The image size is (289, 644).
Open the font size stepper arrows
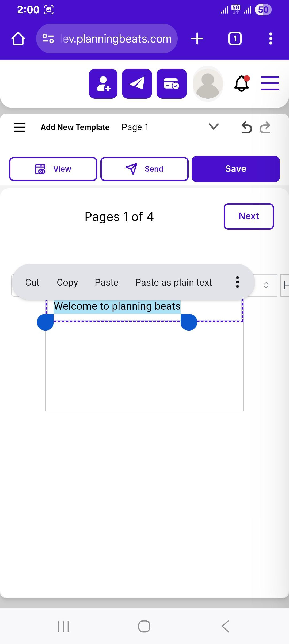coord(266,285)
